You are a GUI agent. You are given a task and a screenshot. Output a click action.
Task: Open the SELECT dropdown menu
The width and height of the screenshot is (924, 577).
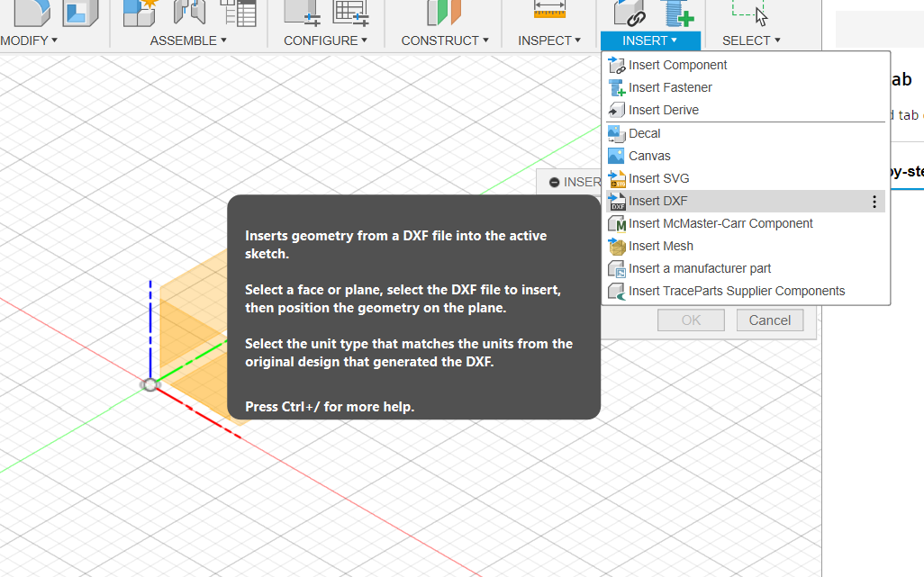click(751, 41)
